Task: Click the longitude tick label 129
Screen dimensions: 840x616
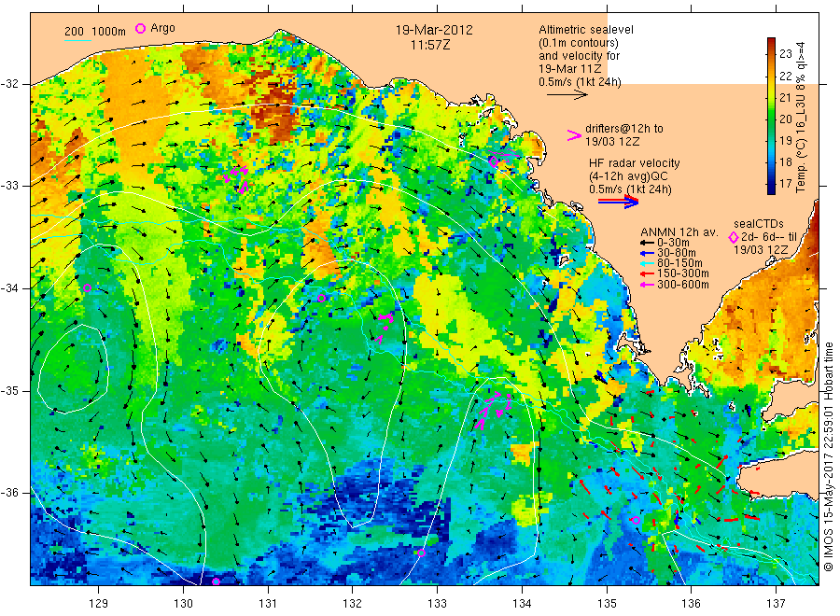Action: click(99, 604)
